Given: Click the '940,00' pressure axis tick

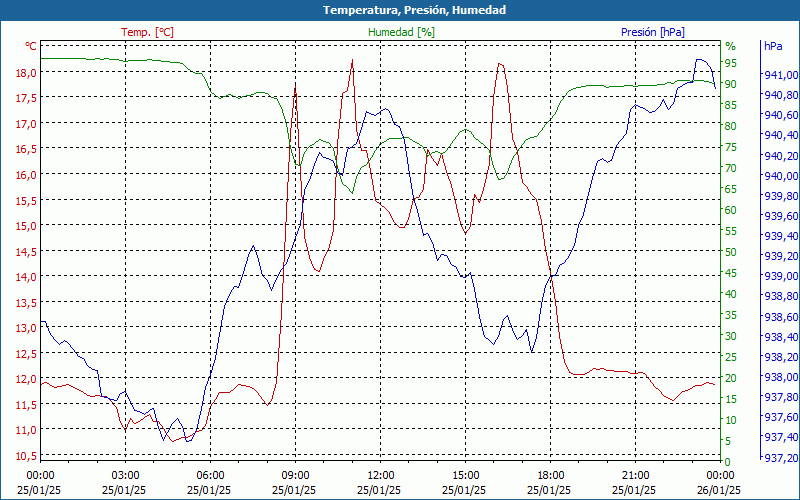Looking at the screenshot, I should point(781,176).
